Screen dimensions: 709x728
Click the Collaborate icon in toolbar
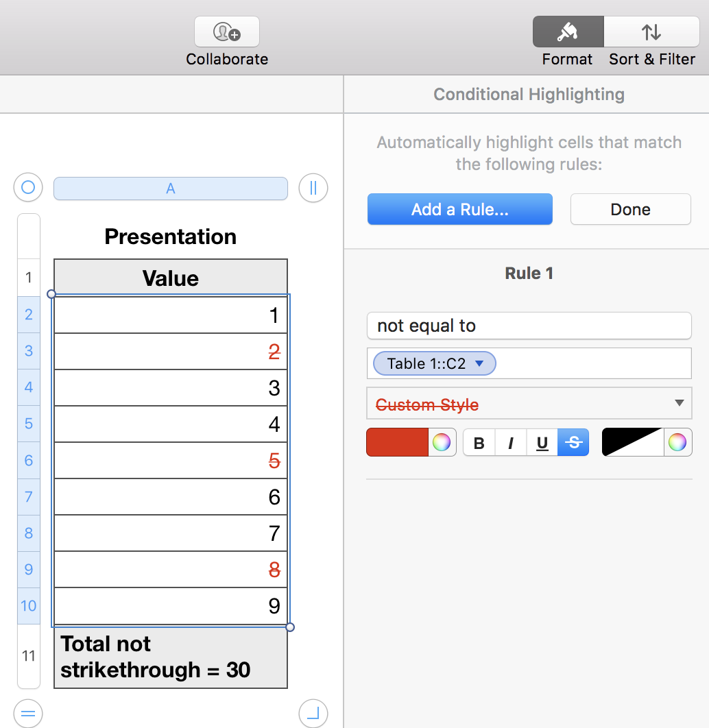(x=226, y=32)
